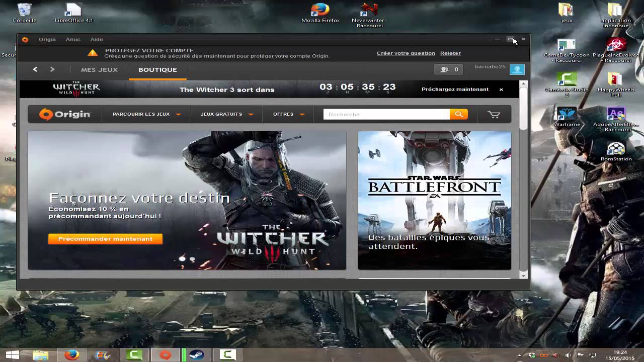Click the Origin logo in the title bar
This screenshot has height=362, width=644.
pyautogui.click(x=25, y=40)
